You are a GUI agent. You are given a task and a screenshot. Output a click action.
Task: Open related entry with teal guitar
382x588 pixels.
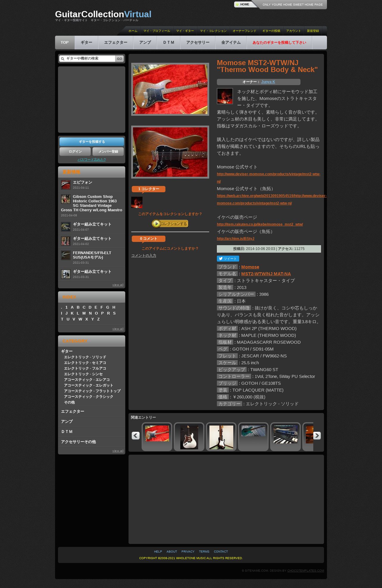[x=253, y=431]
